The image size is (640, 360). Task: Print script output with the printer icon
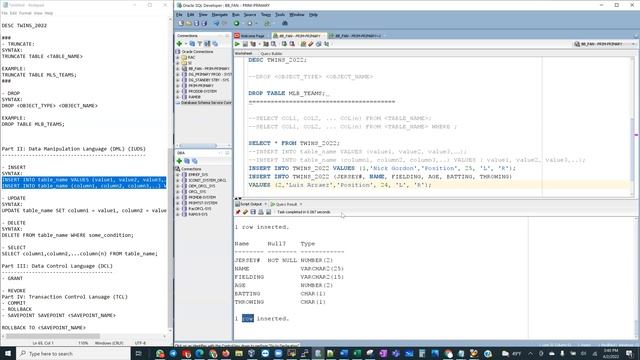pos(261,212)
